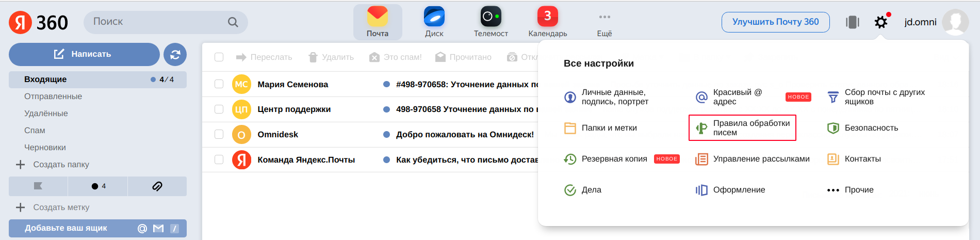
Task: Open Резервная копия settings
Action: click(x=606, y=159)
